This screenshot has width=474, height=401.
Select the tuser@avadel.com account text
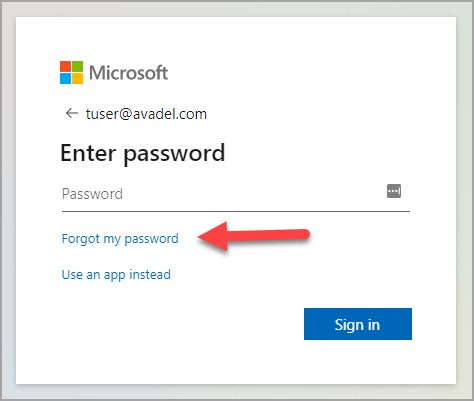pos(146,114)
